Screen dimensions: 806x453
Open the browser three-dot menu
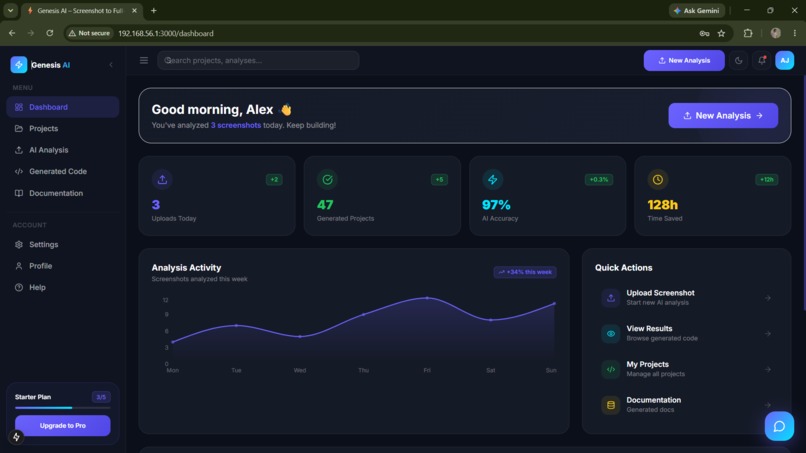coord(795,33)
